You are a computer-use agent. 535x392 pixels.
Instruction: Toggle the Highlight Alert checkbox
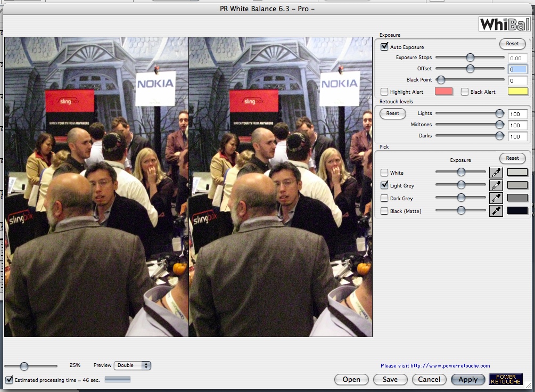[x=384, y=92]
